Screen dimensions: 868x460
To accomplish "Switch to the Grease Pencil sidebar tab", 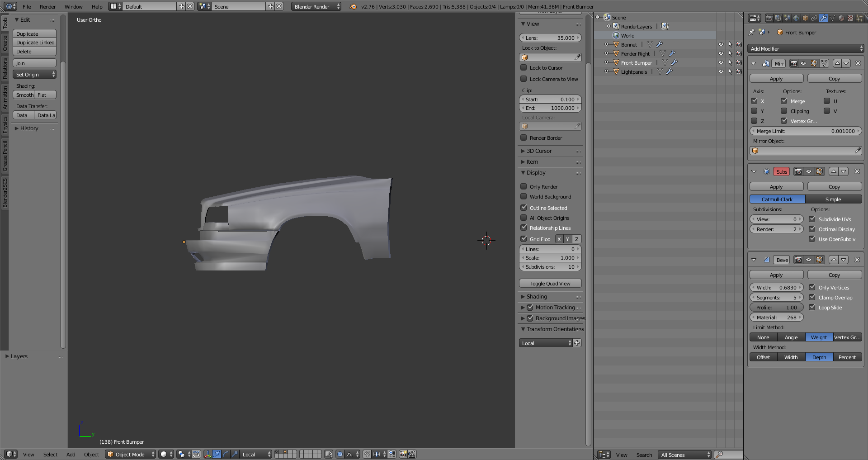I will [x=5, y=156].
